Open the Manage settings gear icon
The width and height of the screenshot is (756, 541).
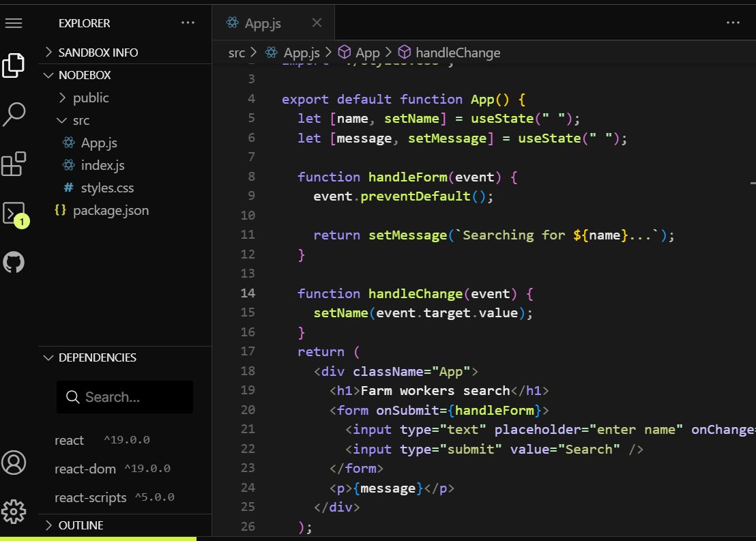[14, 512]
